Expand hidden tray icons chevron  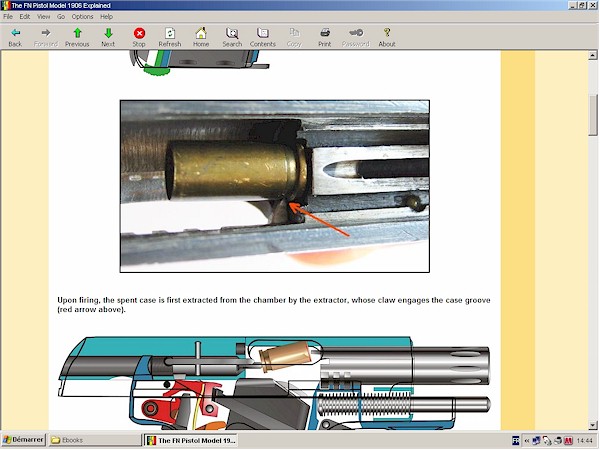(527, 441)
